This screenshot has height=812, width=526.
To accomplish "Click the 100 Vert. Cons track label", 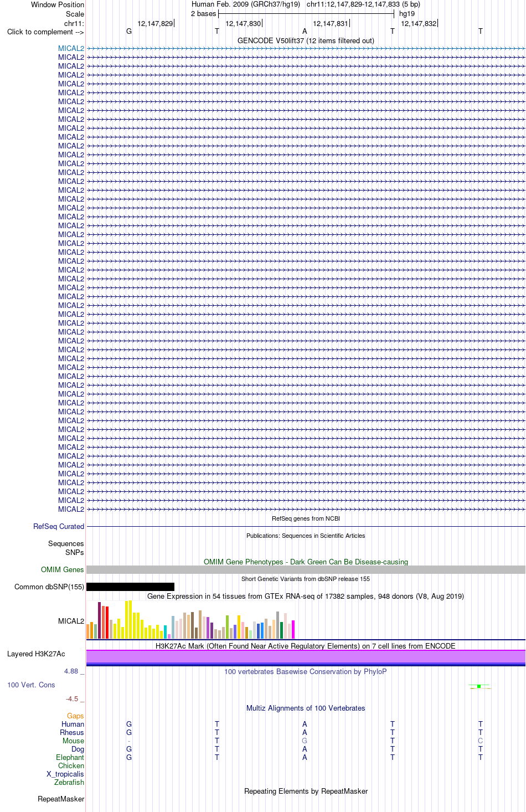I will pyautogui.click(x=31, y=685).
